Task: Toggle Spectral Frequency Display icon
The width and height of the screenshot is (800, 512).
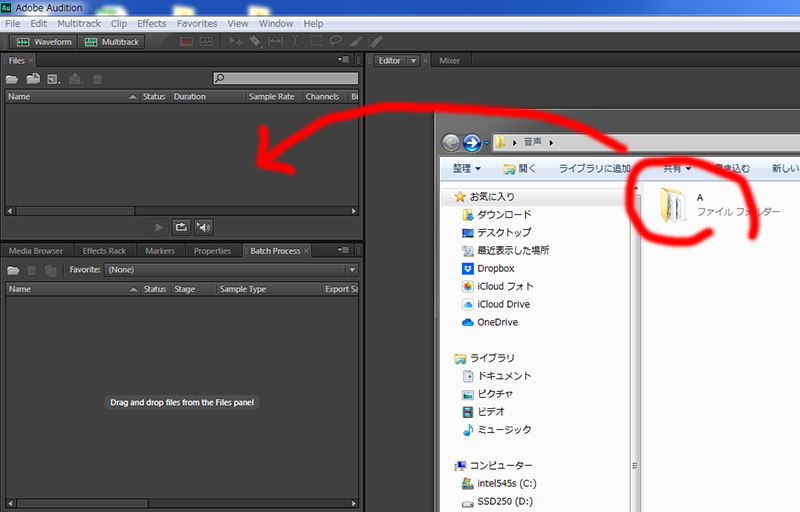Action: [x=187, y=41]
